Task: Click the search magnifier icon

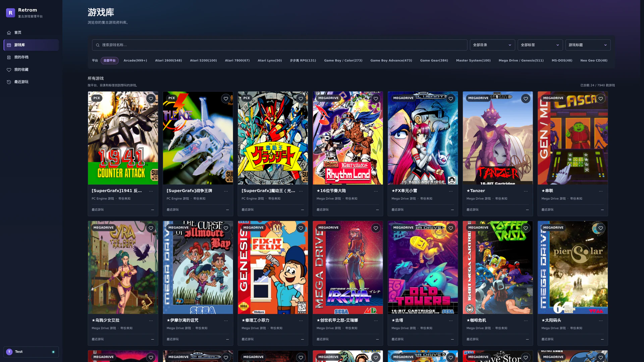Action: 98,45
